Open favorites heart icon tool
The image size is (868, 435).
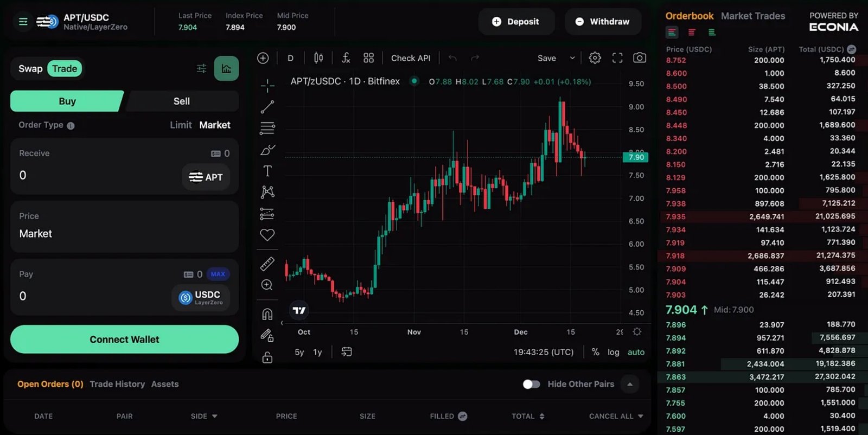pos(267,235)
